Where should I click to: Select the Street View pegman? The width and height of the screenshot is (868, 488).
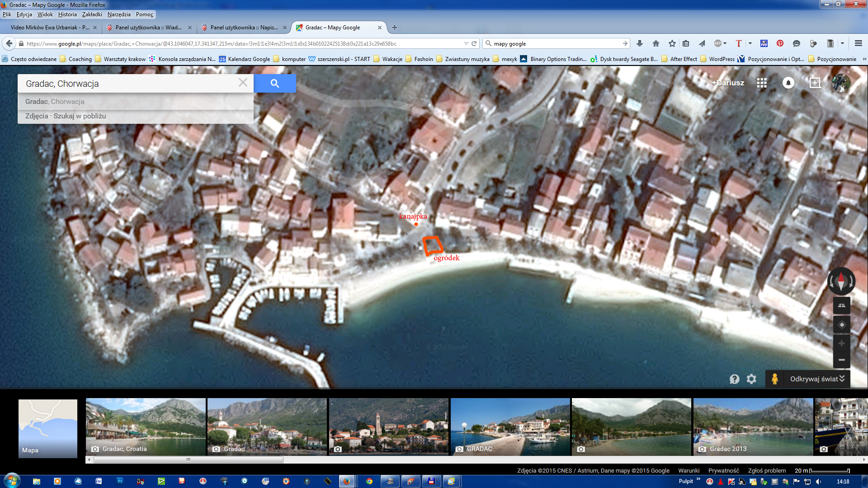[774, 379]
